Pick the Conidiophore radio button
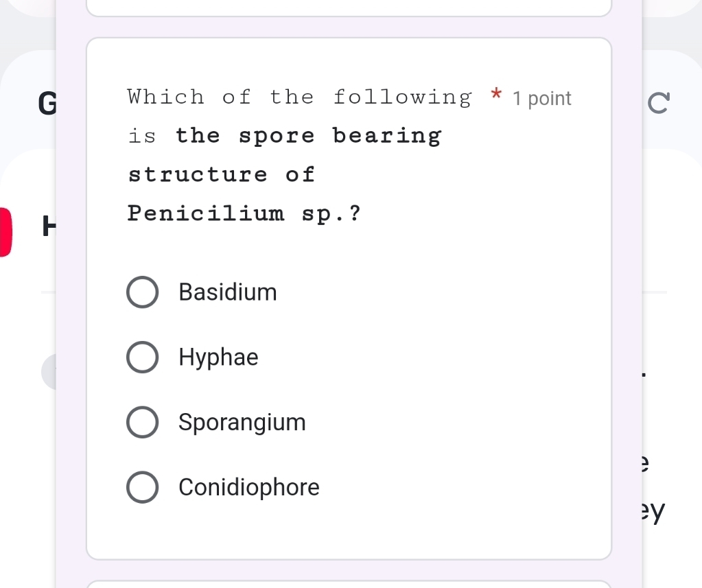 click(142, 488)
